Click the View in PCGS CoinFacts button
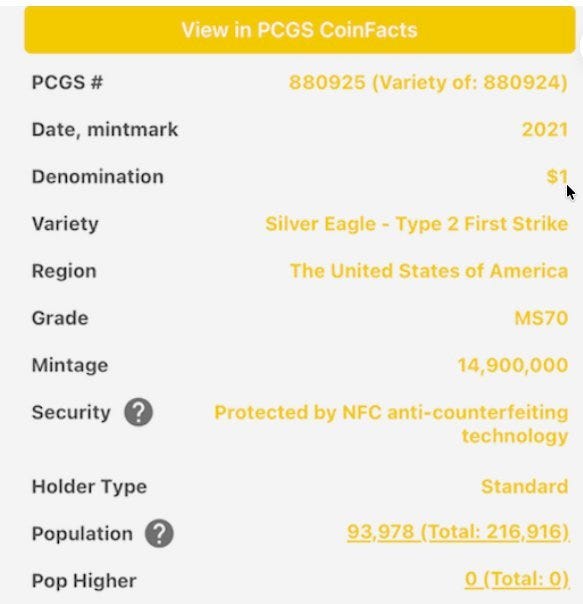The height and width of the screenshot is (604, 583). pos(300,30)
